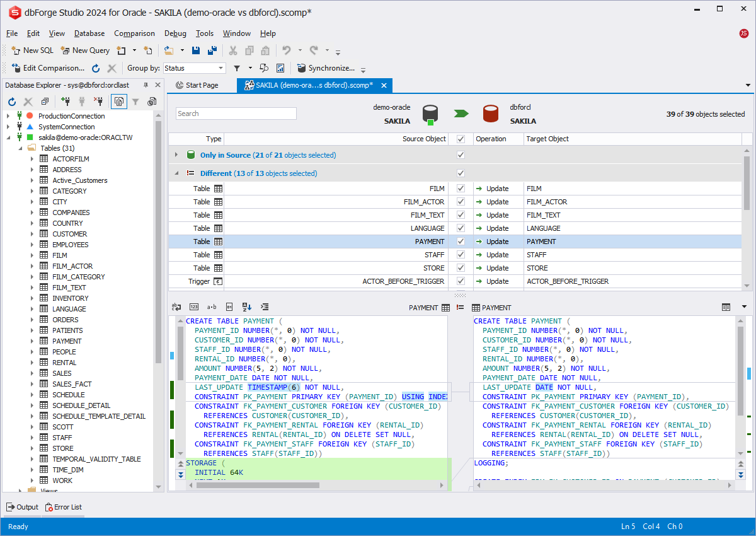Open the Output panel button
This screenshot has height=536, width=756.
coord(23,507)
